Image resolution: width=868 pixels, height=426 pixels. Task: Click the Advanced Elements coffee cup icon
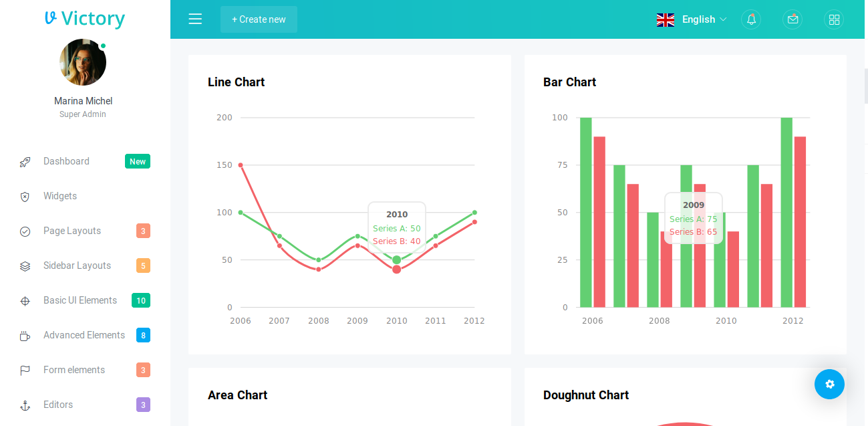pos(25,336)
